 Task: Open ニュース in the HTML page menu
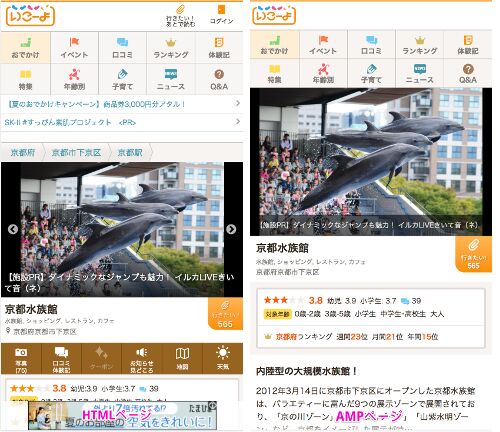[x=171, y=80]
